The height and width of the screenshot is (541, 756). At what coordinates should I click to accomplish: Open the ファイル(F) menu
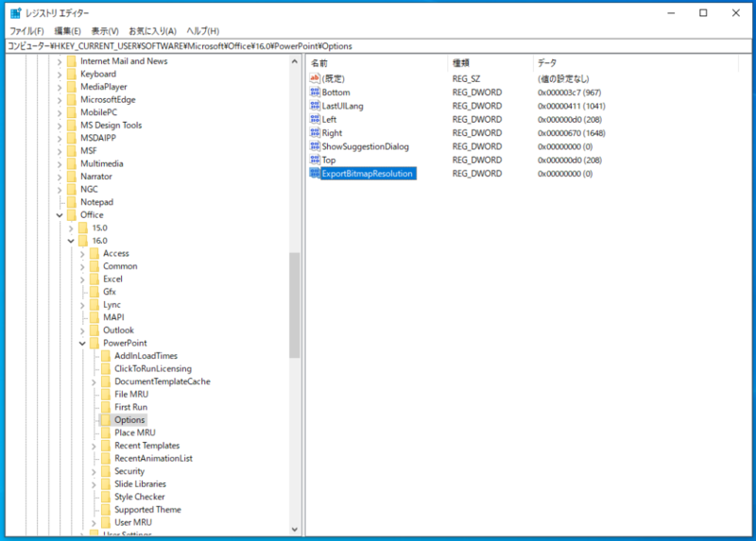(27, 31)
